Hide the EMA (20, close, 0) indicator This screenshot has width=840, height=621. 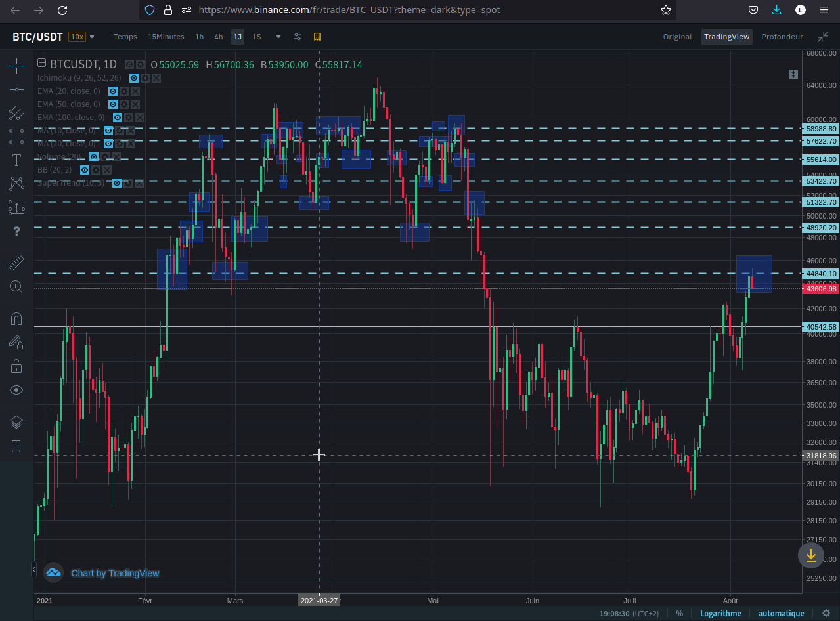[x=113, y=91]
